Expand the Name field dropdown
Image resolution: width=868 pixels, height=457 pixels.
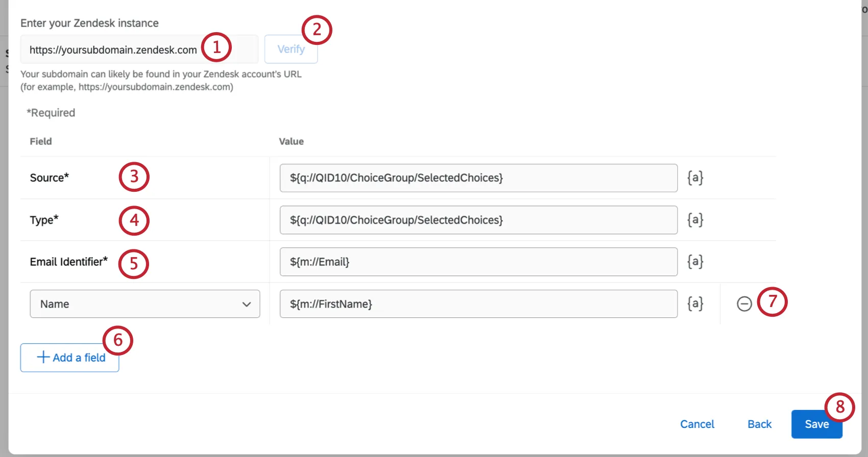145,304
